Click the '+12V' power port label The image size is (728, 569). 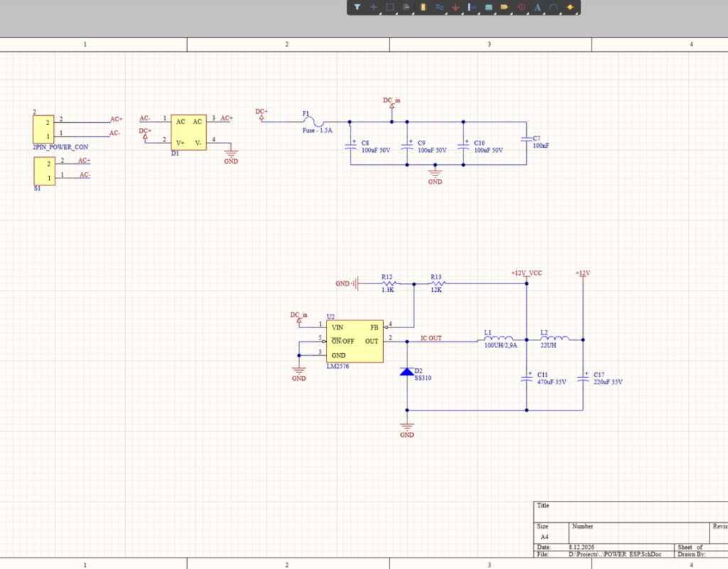[583, 273]
